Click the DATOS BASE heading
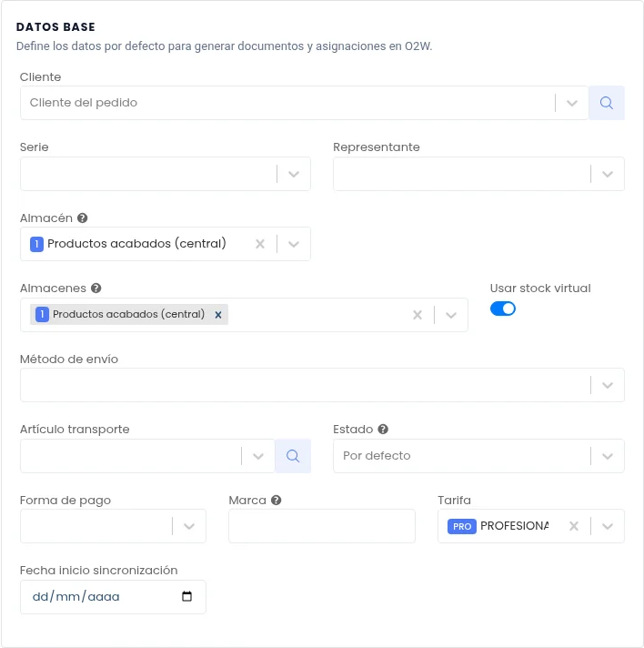 point(55,27)
